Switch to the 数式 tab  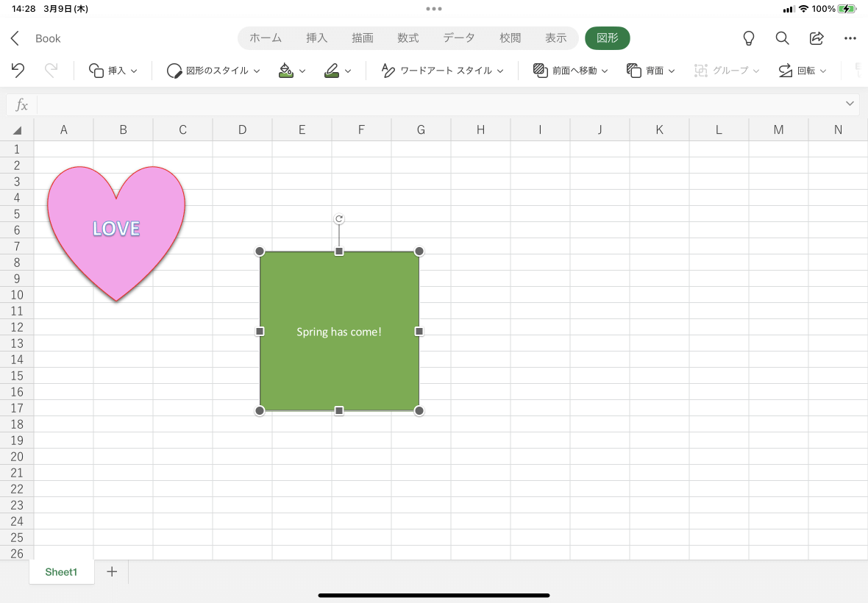[x=408, y=38]
